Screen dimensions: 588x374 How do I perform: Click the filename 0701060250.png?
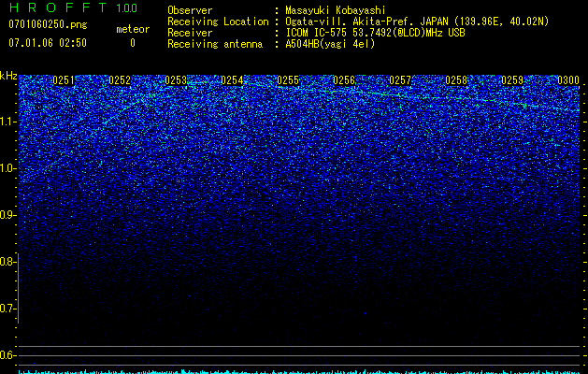pos(48,25)
